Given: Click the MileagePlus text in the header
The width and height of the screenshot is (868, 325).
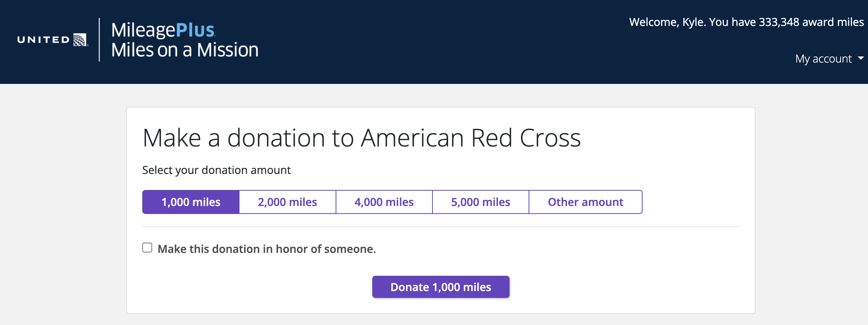Looking at the screenshot, I should click(x=163, y=30).
